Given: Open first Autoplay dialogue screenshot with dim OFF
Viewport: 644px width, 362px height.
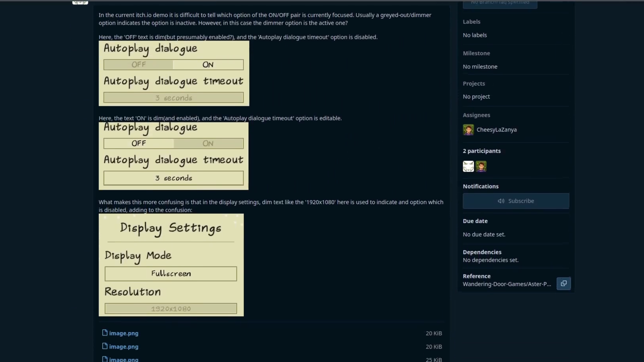Looking at the screenshot, I should coord(174,73).
